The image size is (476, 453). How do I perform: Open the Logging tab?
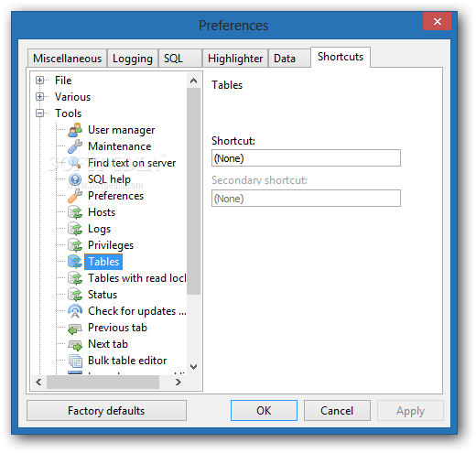[133, 59]
